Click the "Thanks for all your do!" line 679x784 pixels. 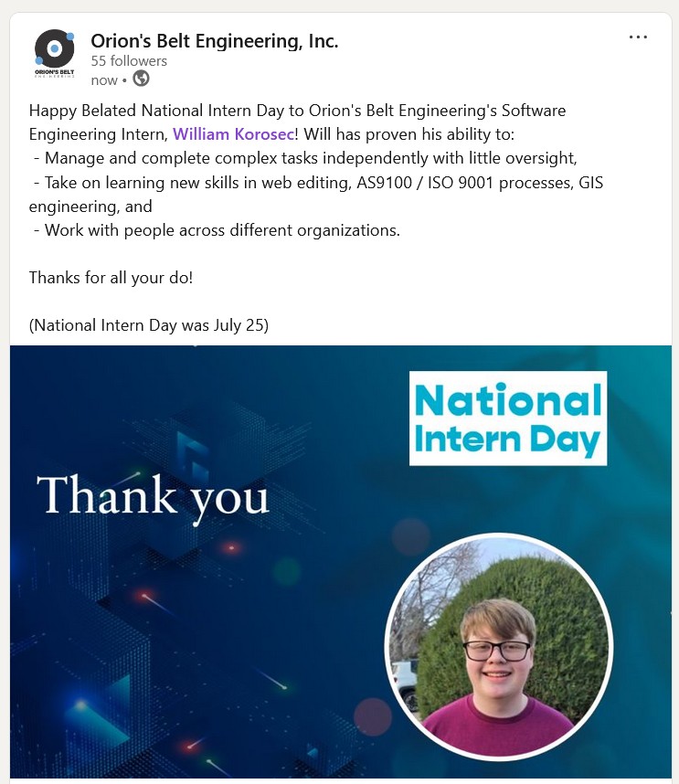[111, 277]
